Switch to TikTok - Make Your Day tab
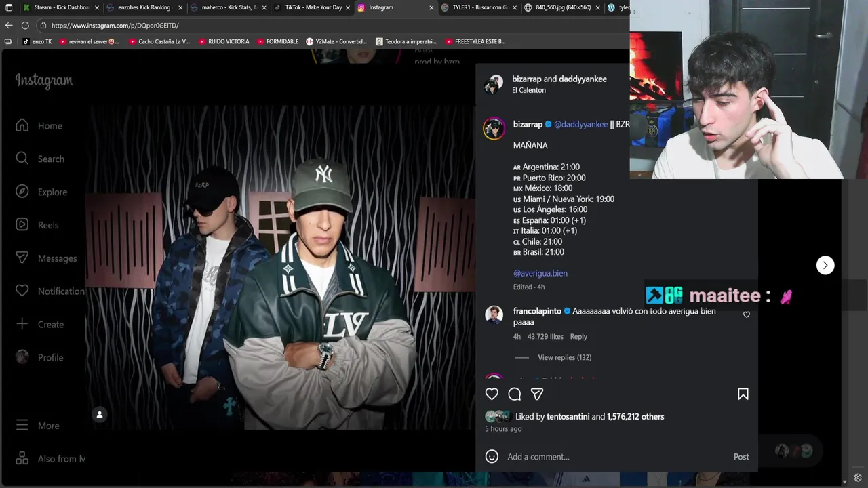The image size is (868, 488). pyautogui.click(x=313, y=7)
